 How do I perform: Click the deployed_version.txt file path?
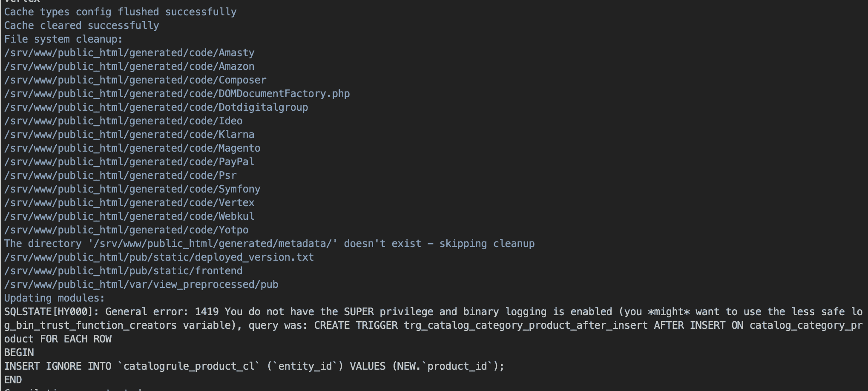(x=159, y=257)
